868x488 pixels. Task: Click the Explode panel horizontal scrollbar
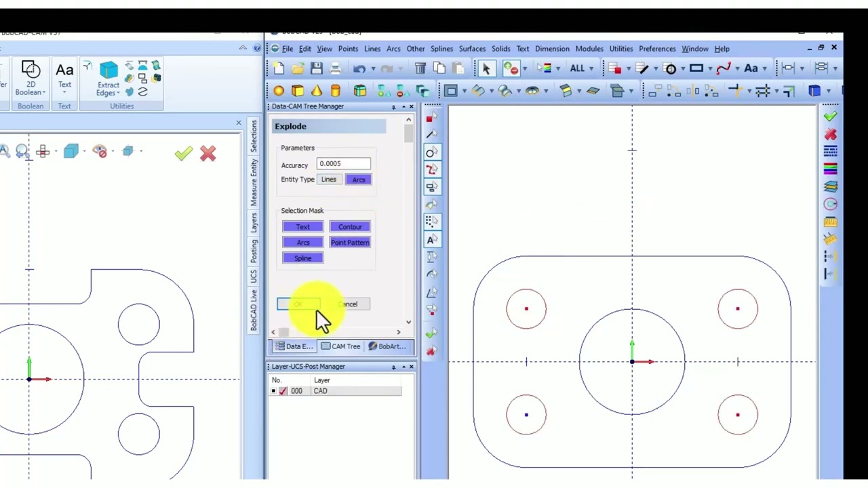pyautogui.click(x=284, y=332)
